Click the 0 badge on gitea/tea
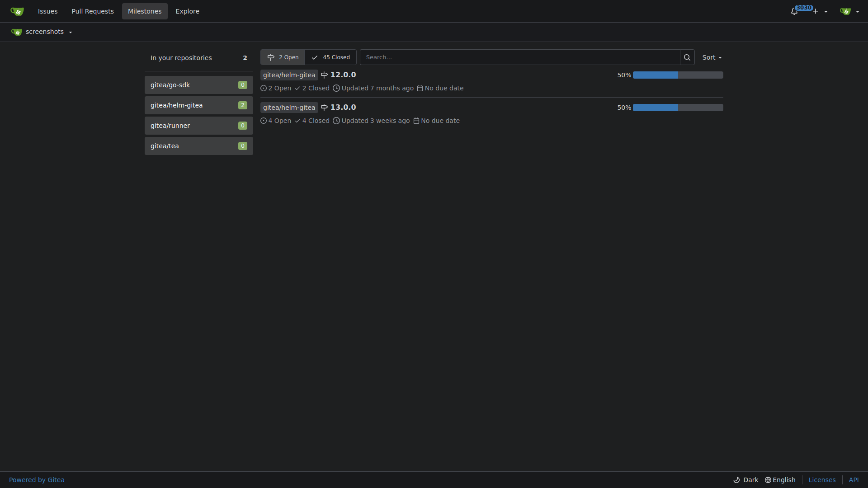868x488 pixels. [x=243, y=146]
